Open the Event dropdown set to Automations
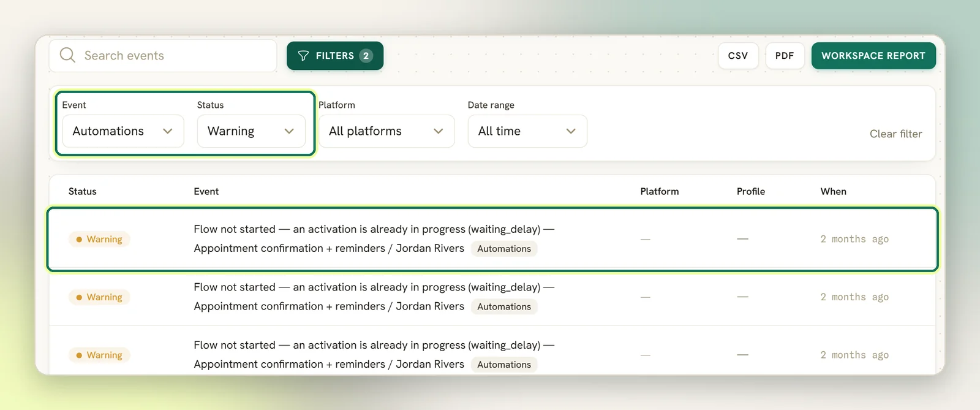 pyautogui.click(x=123, y=131)
